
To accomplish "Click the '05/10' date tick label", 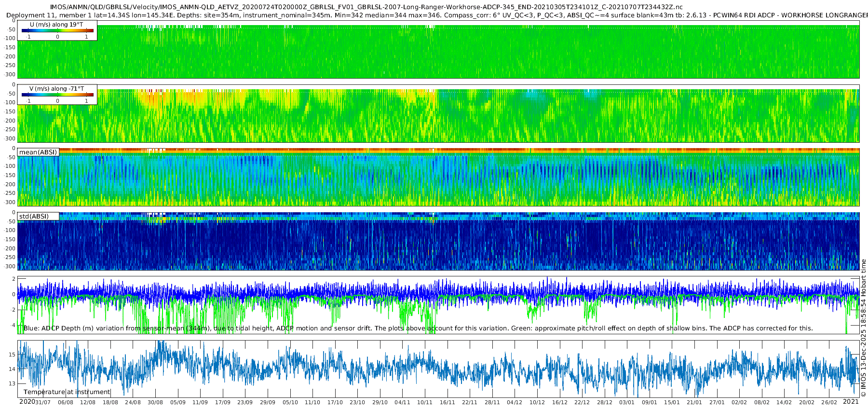I will (x=290, y=402).
